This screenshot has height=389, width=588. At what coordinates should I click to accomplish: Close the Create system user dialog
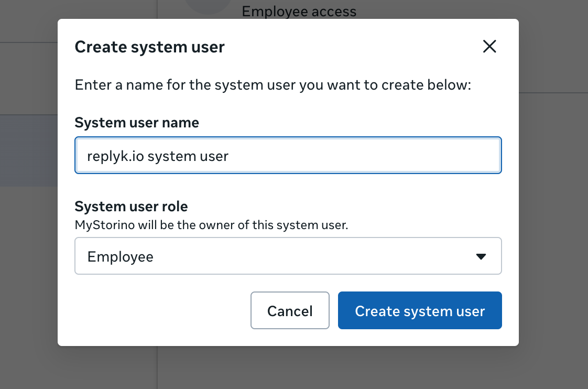[x=489, y=47]
